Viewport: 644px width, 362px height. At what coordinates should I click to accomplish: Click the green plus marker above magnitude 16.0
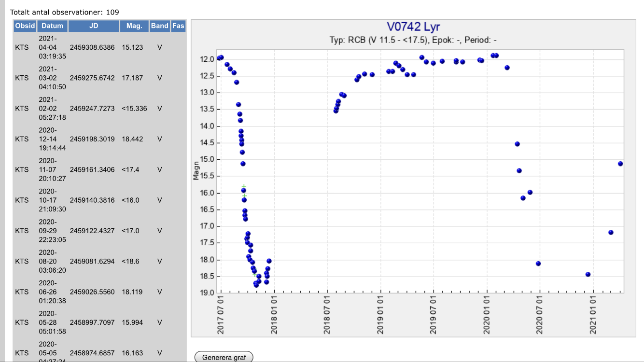(x=244, y=186)
